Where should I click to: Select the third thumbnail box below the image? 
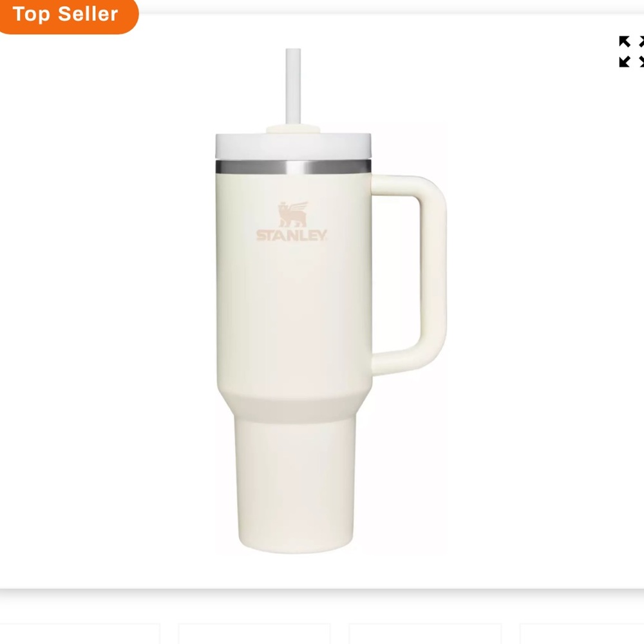coord(425,633)
